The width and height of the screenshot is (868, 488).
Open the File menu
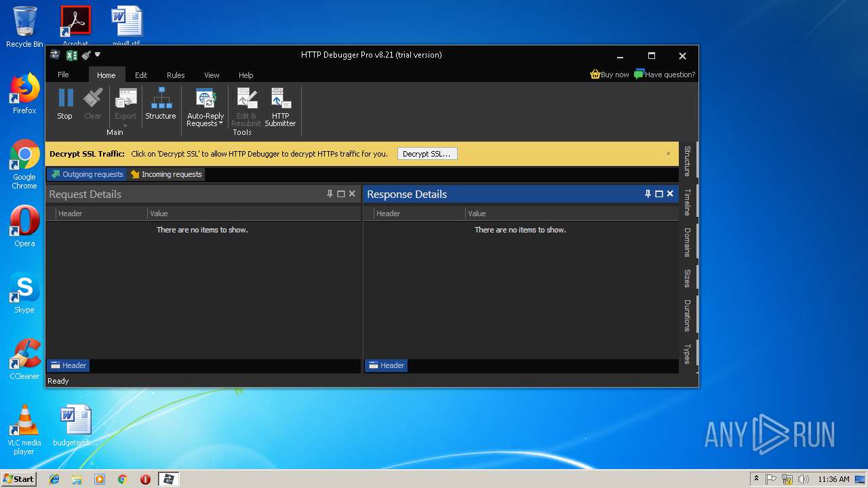coord(63,75)
